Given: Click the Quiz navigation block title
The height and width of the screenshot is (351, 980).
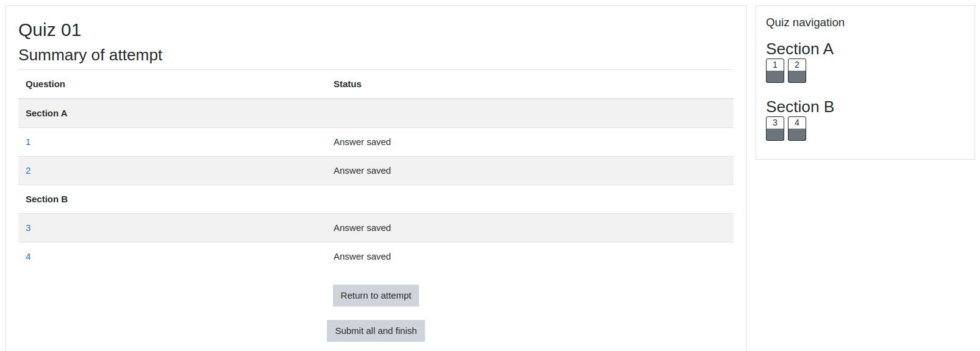Looking at the screenshot, I should click(805, 23).
